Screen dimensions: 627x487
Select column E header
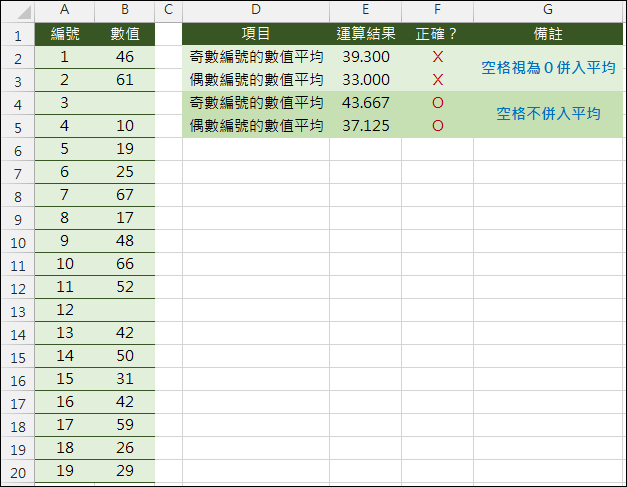365,10
